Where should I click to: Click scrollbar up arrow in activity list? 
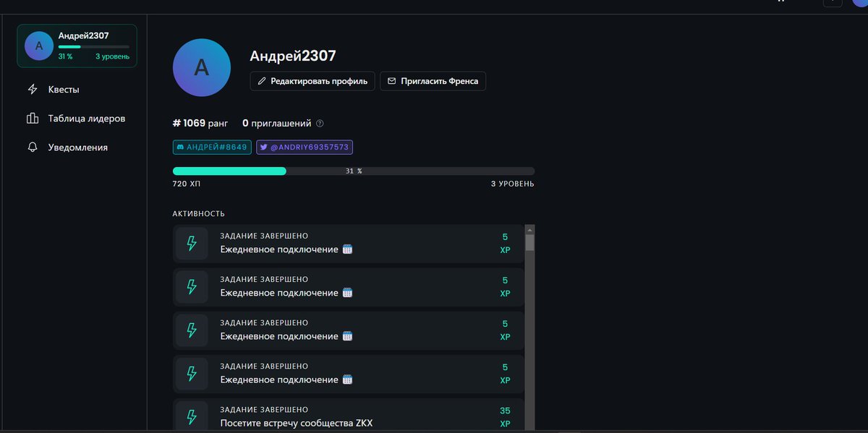click(x=529, y=229)
